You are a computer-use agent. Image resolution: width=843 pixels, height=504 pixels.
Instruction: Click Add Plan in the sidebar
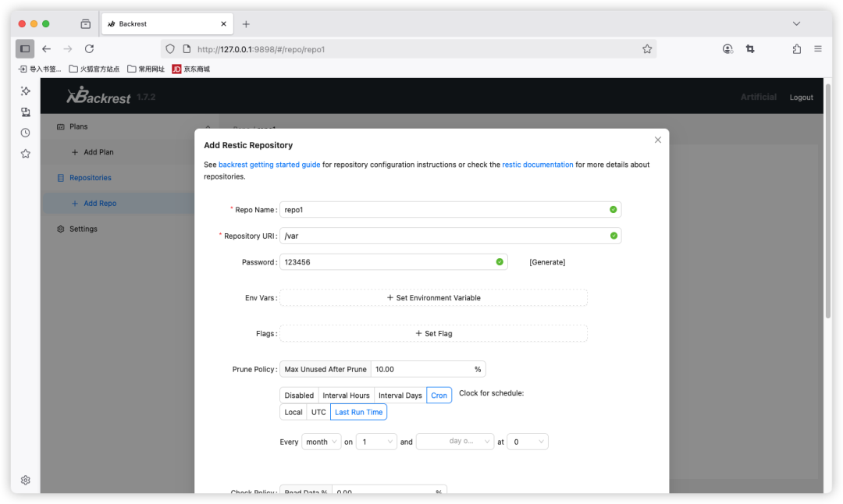[x=98, y=152]
